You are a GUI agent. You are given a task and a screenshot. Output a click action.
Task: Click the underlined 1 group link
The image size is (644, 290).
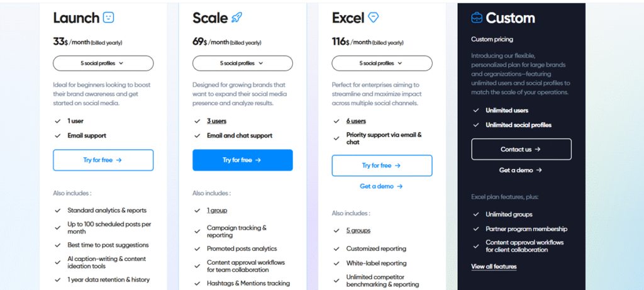point(217,210)
